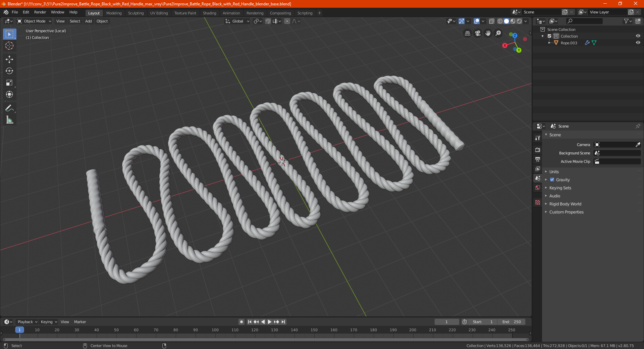644x349 pixels.
Task: Switch to the UV Editing workspace tab
Action: tap(159, 13)
